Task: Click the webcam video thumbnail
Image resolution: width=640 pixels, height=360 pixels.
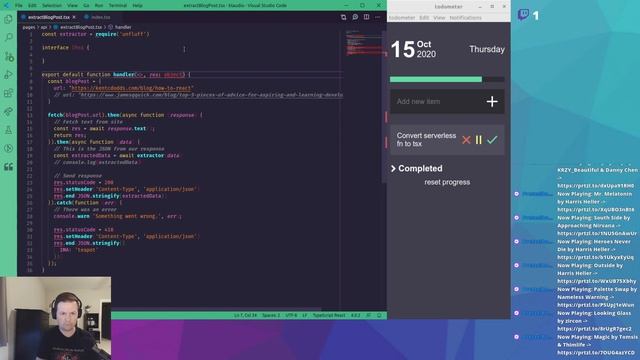Action: (56, 318)
